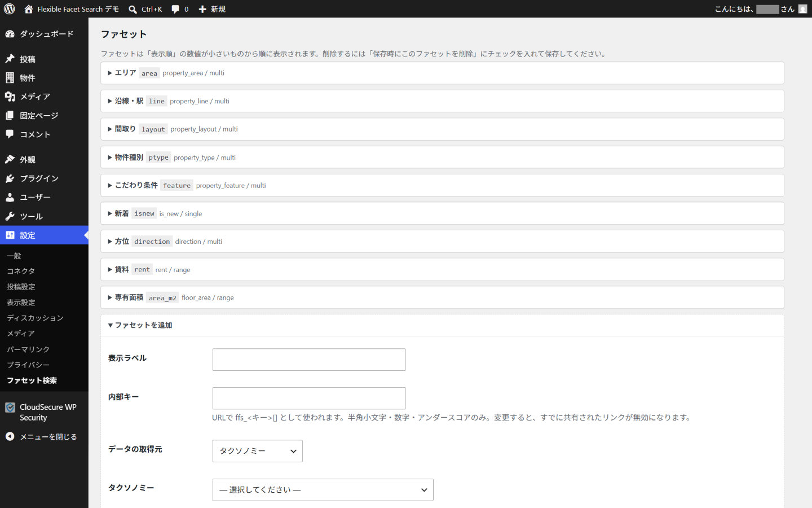
Task: Click the メディア media icon
Action: (10, 97)
